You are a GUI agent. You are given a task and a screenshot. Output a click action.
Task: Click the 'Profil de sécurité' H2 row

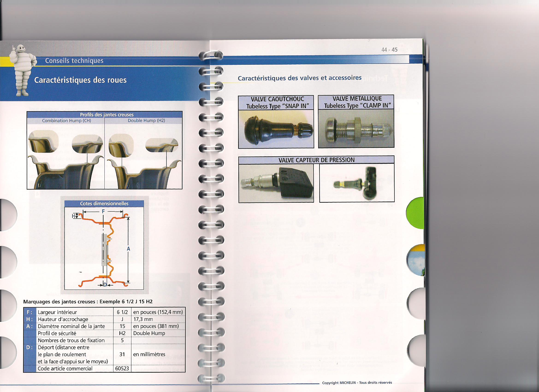(57, 333)
